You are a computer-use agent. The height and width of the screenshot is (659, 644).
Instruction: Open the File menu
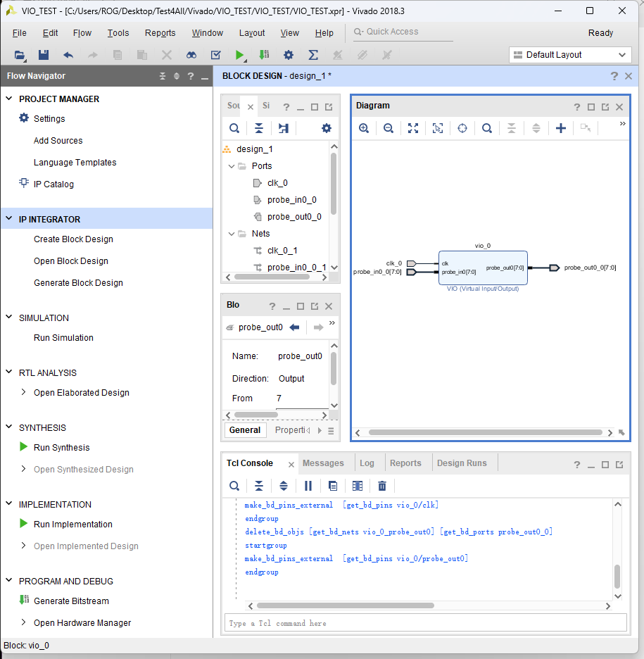tap(19, 33)
